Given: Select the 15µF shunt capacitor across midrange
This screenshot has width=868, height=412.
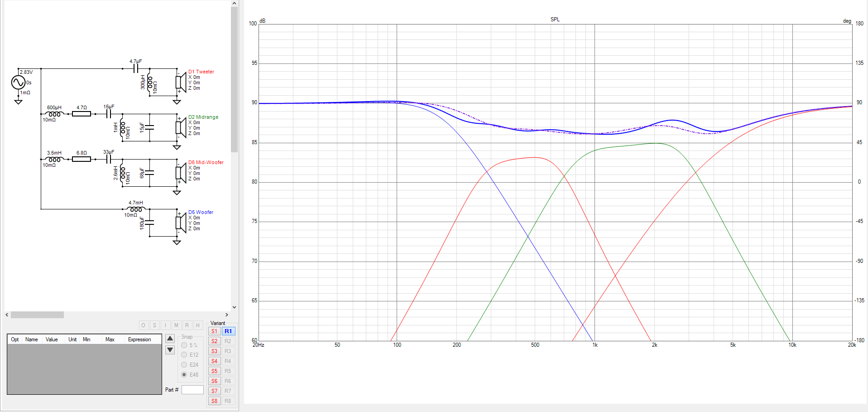Looking at the screenshot, I should coord(149,128).
